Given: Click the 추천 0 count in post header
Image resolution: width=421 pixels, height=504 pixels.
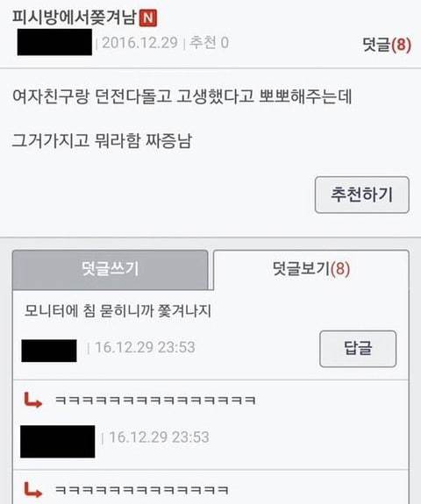Looking at the screenshot, I should (x=209, y=43).
